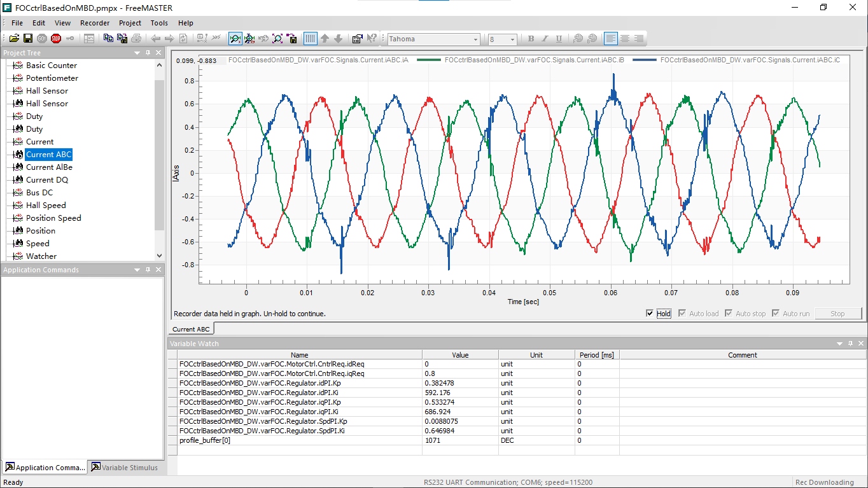Select Position Speed tree item
This screenshot has height=488, width=868.
[x=53, y=218]
